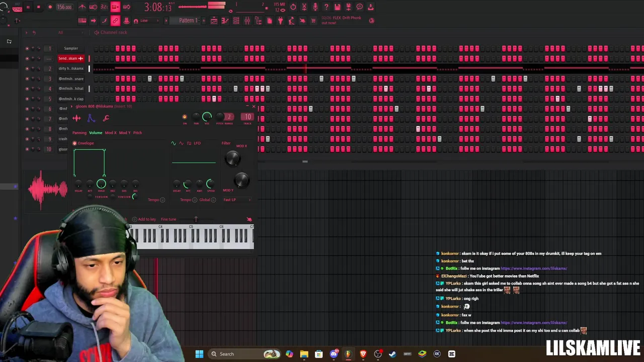644x362 pixels.
Task: Open the Browser view icon
Action: tap(258, 21)
